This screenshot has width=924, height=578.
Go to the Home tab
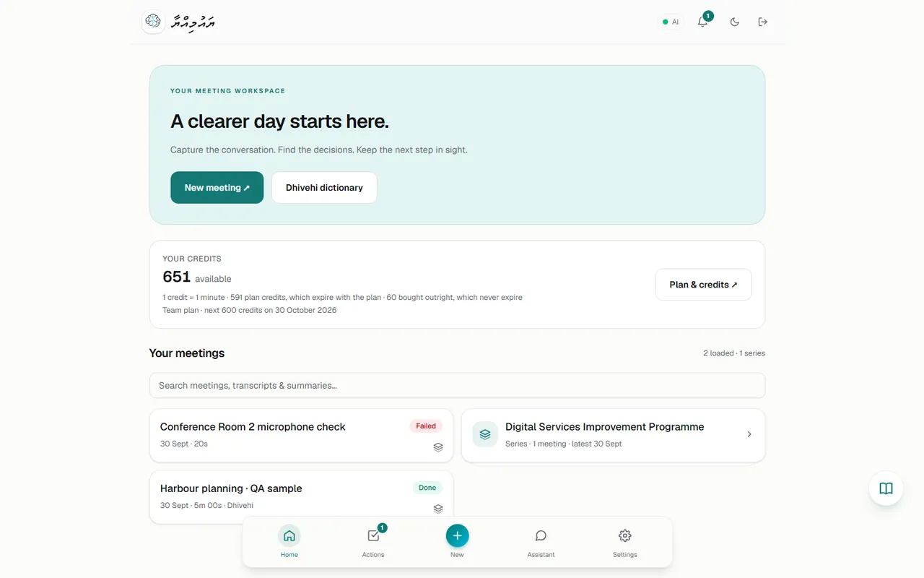289,543
